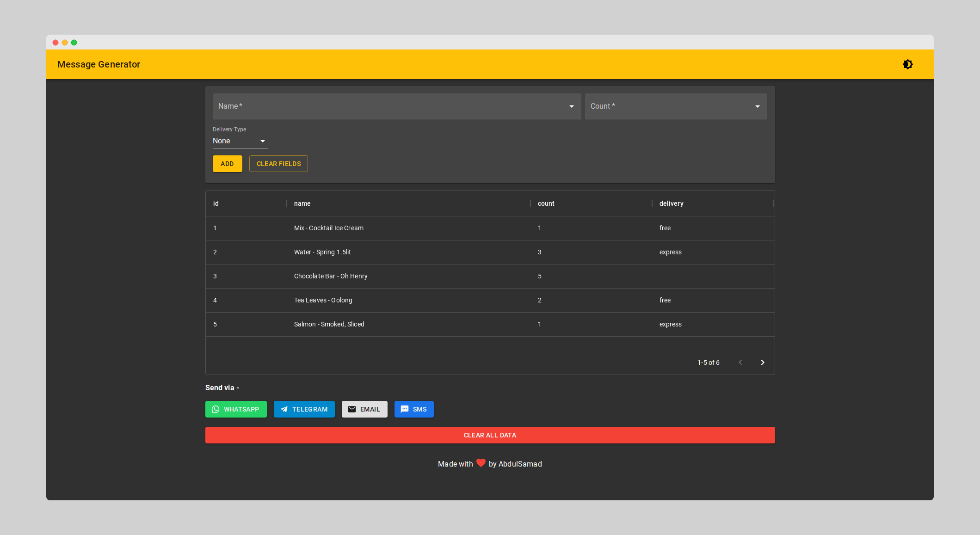This screenshot has width=980, height=535.
Task: Open the Count dropdown arrow
Action: 758,106
